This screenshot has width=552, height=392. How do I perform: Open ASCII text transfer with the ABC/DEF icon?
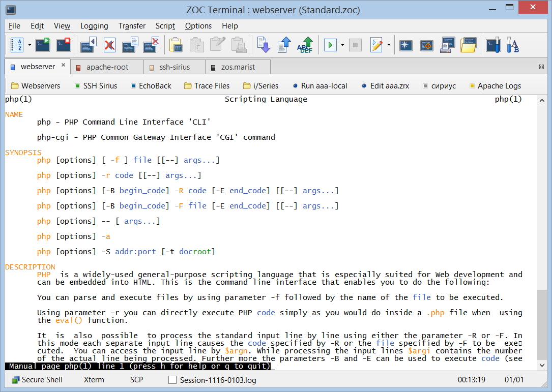304,45
